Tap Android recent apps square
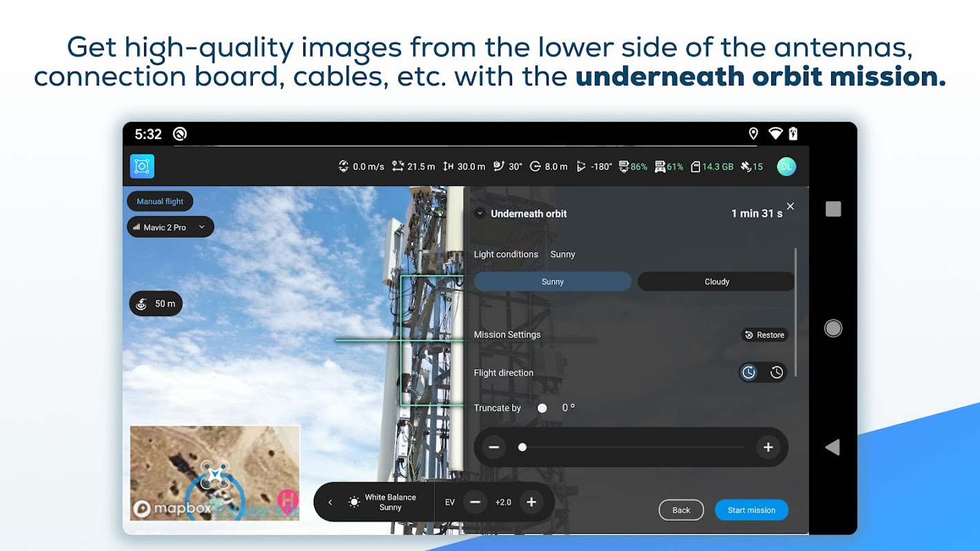 pos(833,209)
